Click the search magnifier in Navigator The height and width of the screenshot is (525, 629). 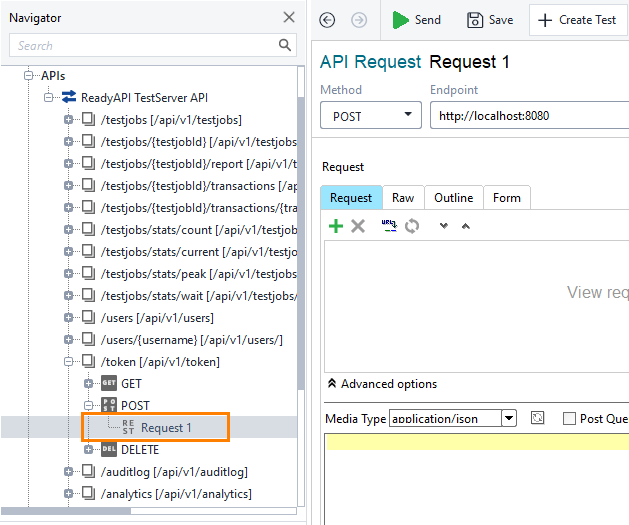286,45
